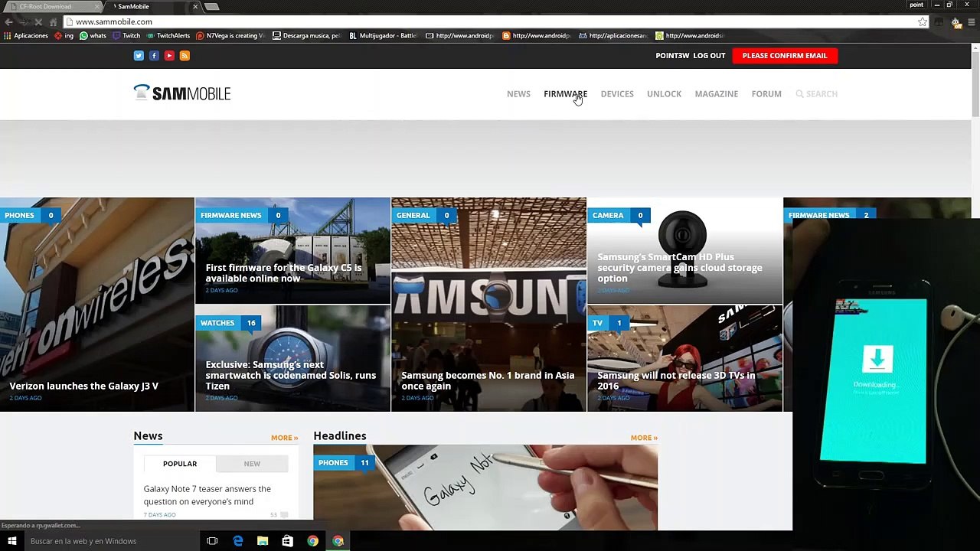
Task: Open the Twitch bookmark
Action: (126, 35)
